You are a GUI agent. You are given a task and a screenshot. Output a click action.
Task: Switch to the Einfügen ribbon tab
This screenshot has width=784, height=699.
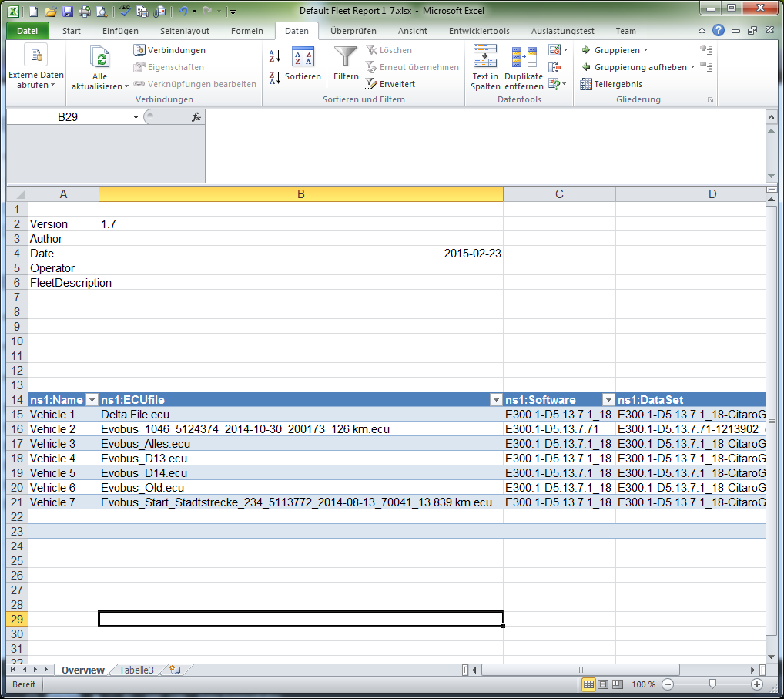click(120, 31)
